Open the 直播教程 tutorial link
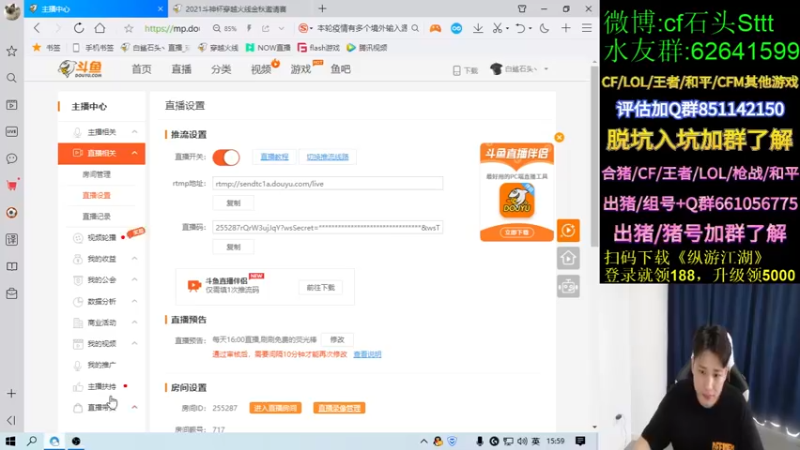Screen dimensions: 800x450 tap(274, 157)
